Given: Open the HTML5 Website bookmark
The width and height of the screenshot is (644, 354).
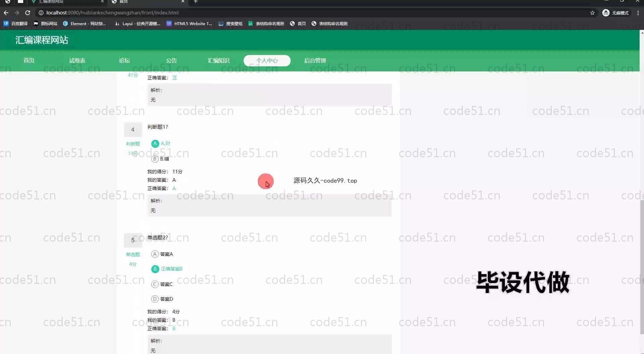Looking at the screenshot, I should [189, 23].
